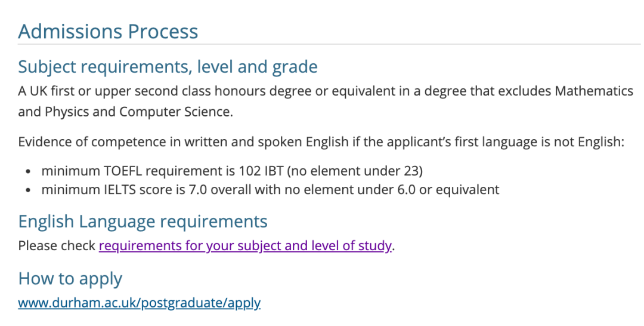Image resolution: width=644 pixels, height=326 pixels.
Task: Click the bullet point before the TOEFL line
Action: [28, 171]
